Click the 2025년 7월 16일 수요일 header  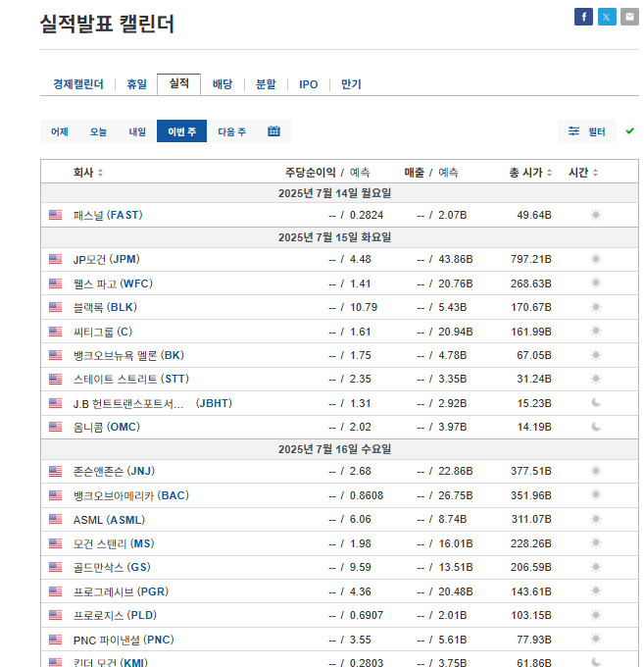(334, 449)
